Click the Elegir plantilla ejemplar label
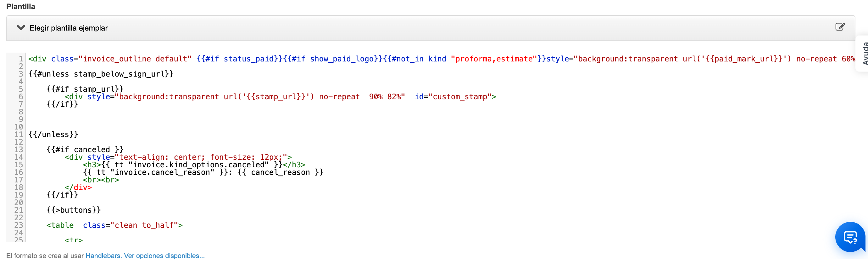Image resolution: width=868 pixels, height=259 pixels. point(69,28)
